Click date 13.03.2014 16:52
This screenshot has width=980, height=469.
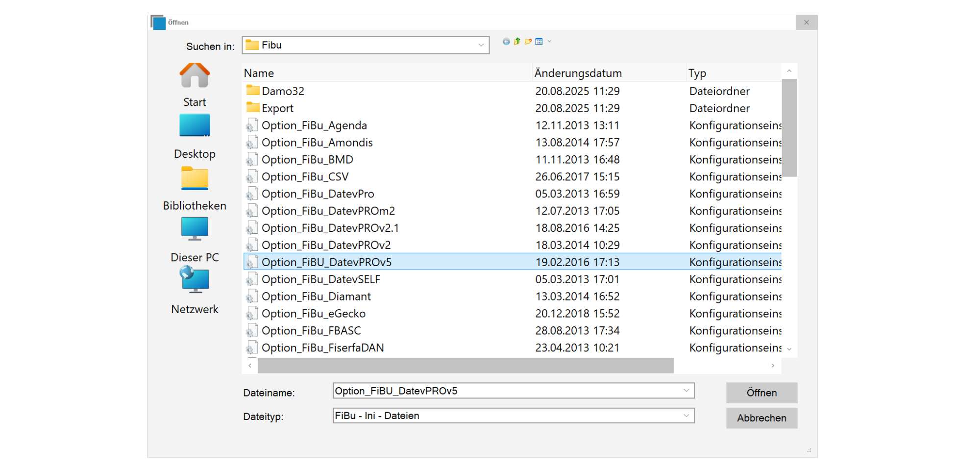click(x=577, y=296)
